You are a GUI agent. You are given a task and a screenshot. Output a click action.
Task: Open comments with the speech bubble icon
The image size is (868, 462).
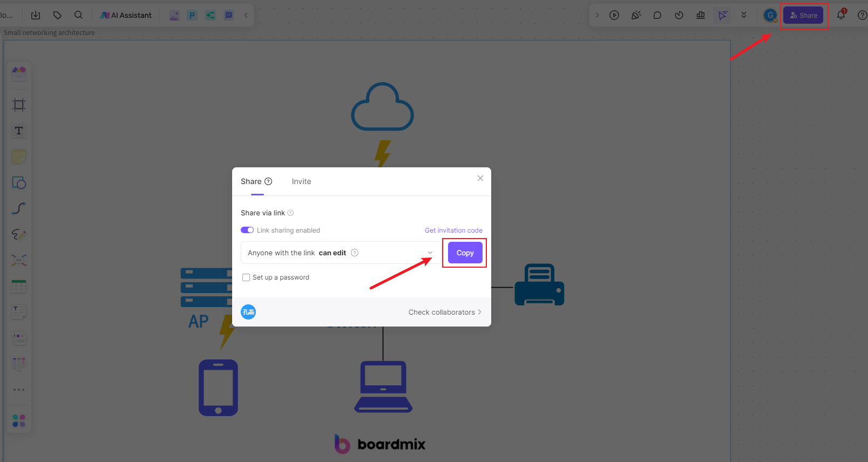(x=657, y=15)
